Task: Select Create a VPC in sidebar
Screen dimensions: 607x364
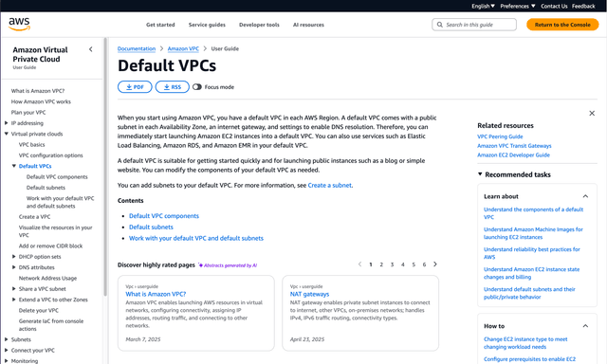Action: tap(34, 217)
